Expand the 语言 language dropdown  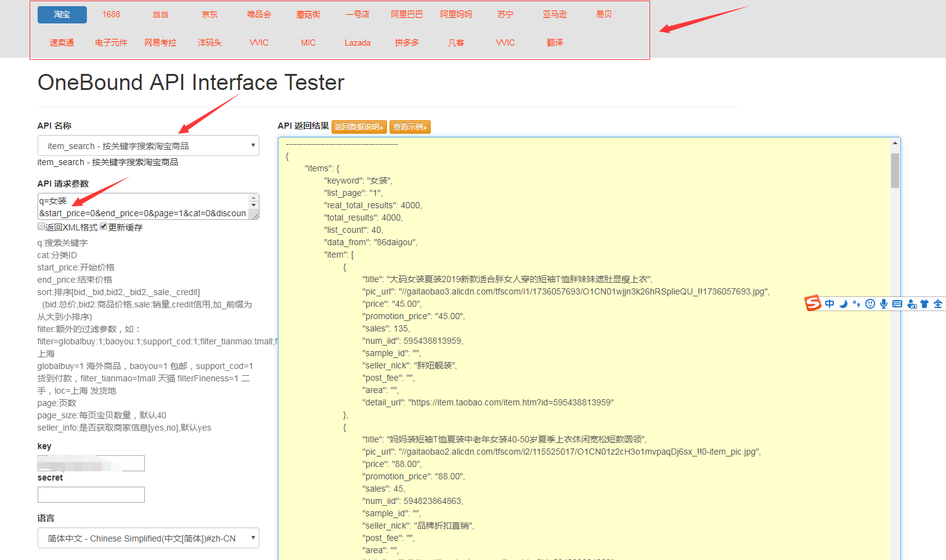point(149,538)
